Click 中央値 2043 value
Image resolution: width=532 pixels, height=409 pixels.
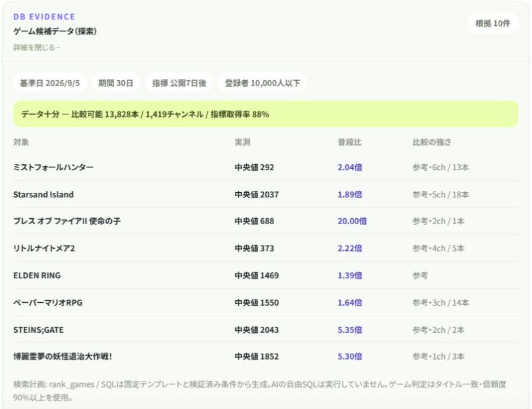(257, 330)
